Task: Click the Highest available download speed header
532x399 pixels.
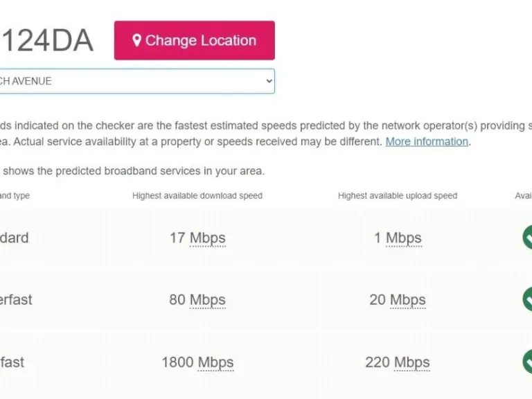Action: tap(197, 196)
